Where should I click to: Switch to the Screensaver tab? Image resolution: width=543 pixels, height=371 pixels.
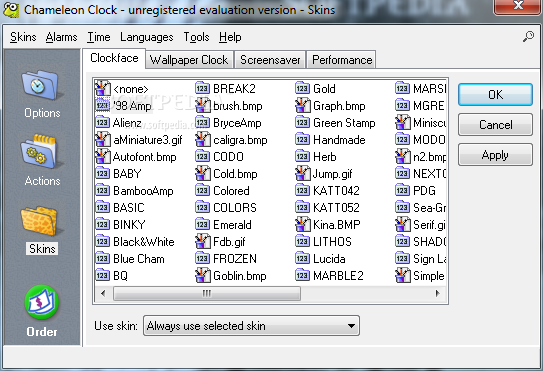click(270, 60)
